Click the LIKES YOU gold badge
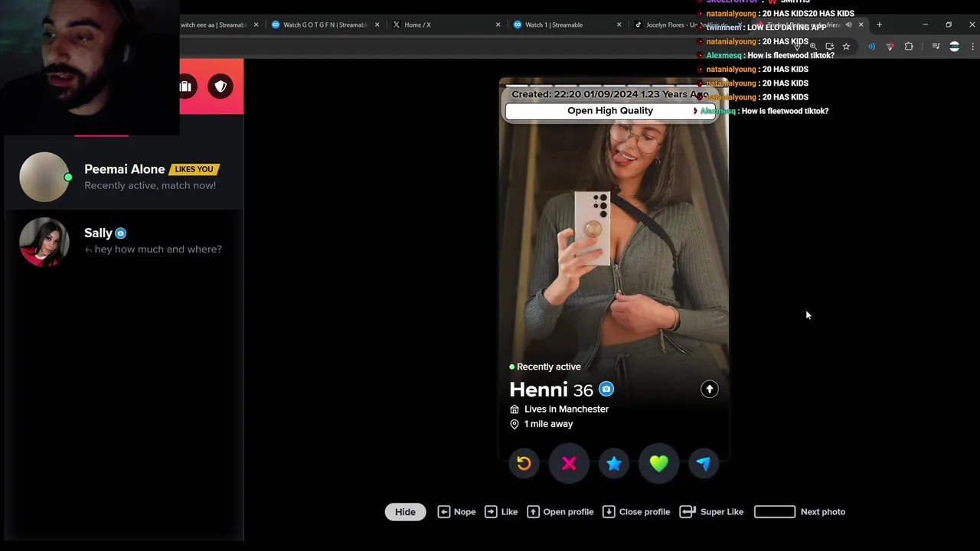The image size is (980, 551). coord(194,169)
